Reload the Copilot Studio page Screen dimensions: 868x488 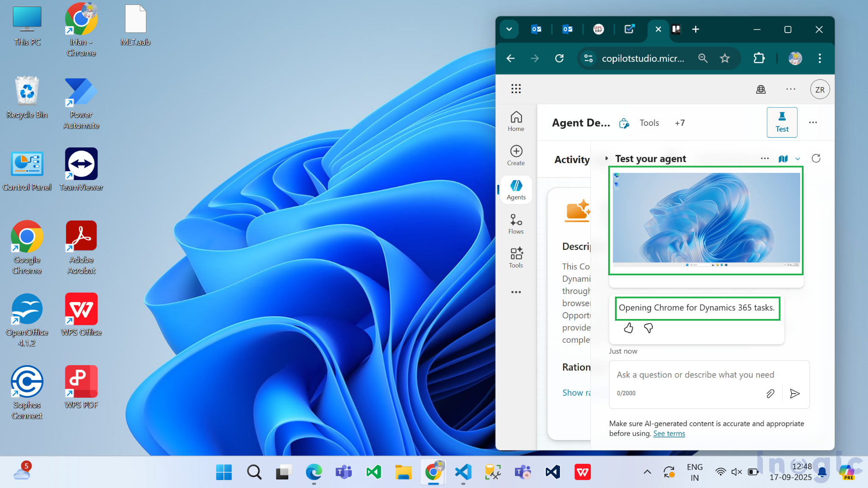[x=559, y=58]
